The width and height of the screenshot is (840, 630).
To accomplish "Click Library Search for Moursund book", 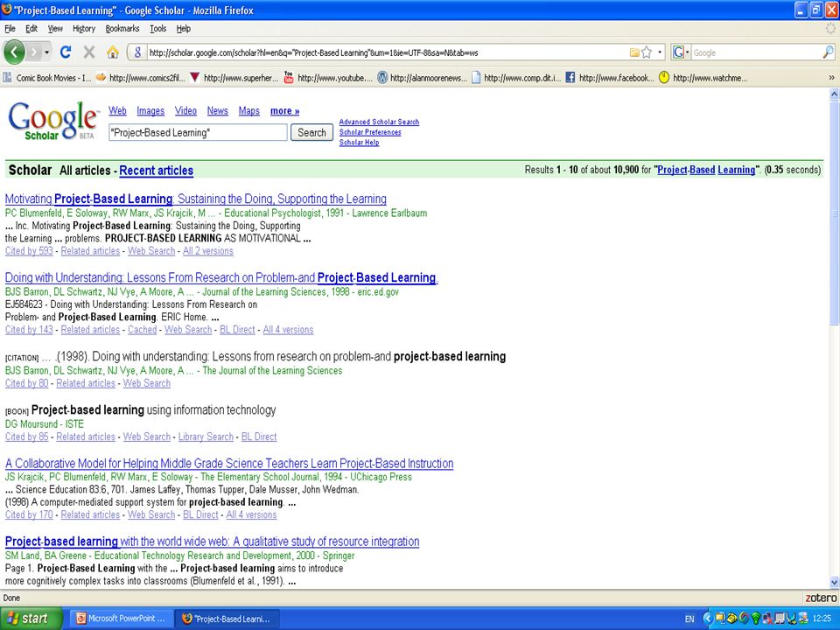I will coord(206,437).
